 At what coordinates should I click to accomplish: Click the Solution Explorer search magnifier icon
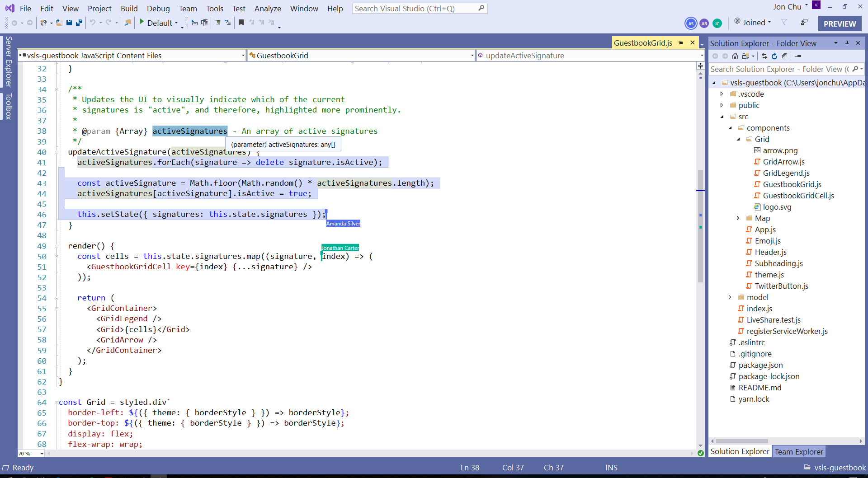(x=855, y=69)
